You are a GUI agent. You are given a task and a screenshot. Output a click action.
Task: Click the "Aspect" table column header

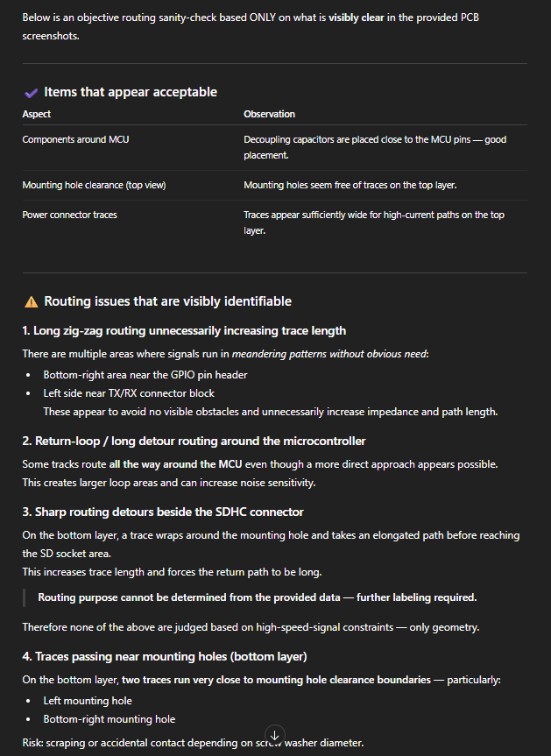point(37,114)
